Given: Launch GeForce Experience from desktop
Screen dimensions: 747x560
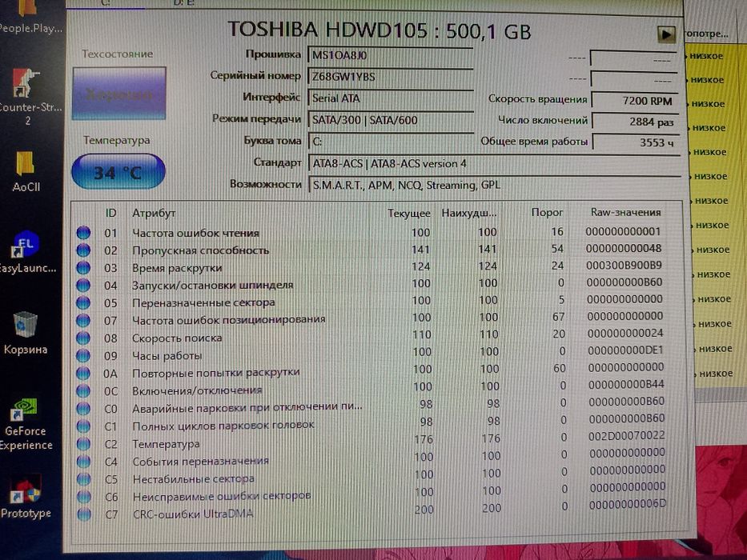Looking at the screenshot, I should 26,426.
